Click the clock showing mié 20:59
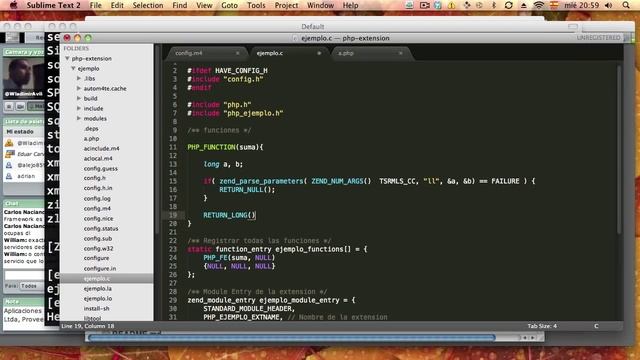640x360 pixels. point(582,5)
